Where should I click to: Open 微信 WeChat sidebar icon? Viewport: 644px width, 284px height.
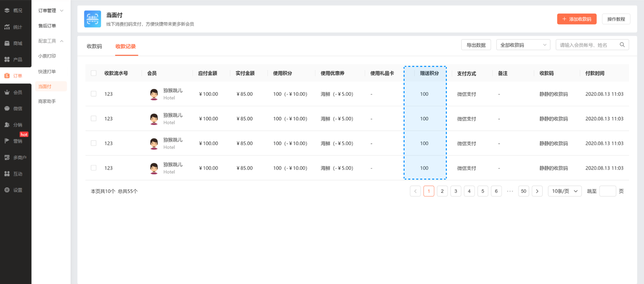pos(7,109)
